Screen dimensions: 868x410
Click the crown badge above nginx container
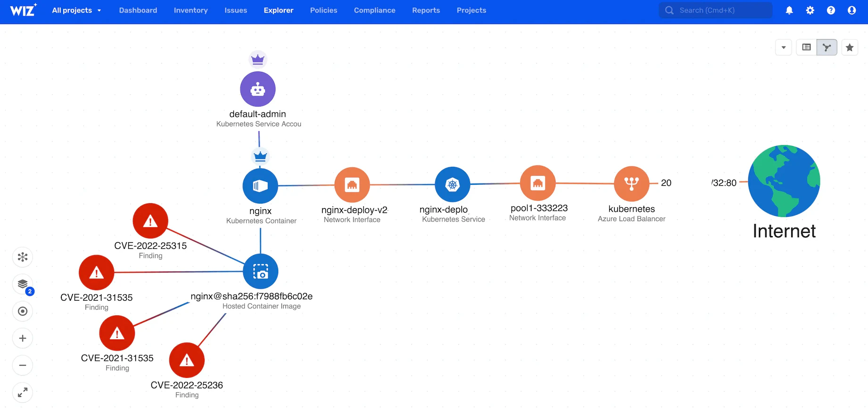pos(260,156)
